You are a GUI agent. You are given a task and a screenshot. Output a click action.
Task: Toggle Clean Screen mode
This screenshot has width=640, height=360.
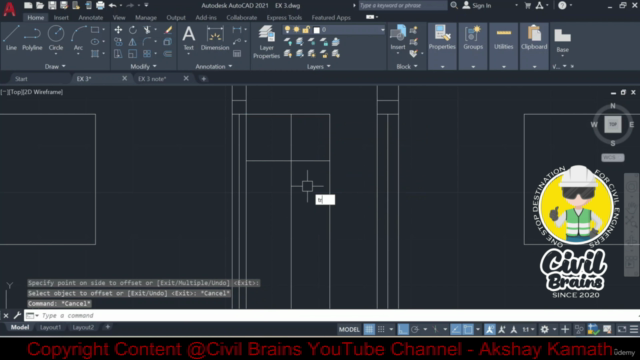pyautogui.click(x=622, y=329)
